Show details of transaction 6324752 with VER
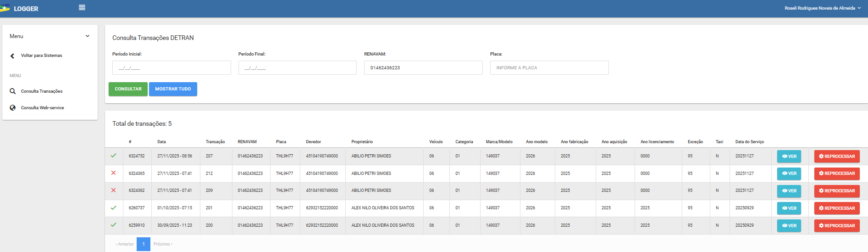The height and width of the screenshot is (252, 868). click(789, 157)
